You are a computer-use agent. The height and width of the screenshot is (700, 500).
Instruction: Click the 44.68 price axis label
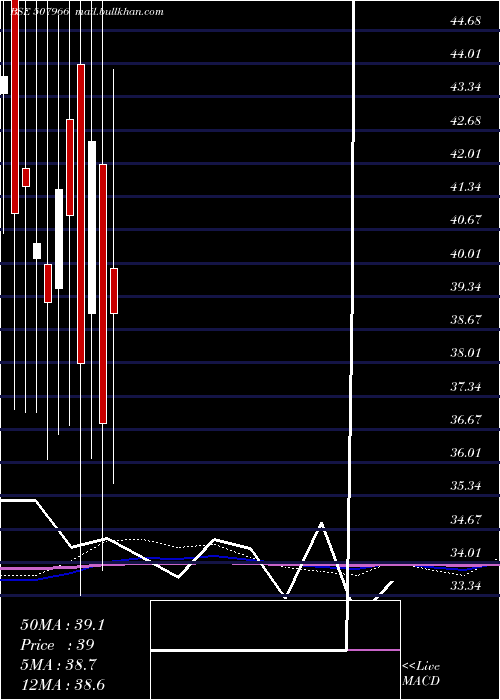466,21
